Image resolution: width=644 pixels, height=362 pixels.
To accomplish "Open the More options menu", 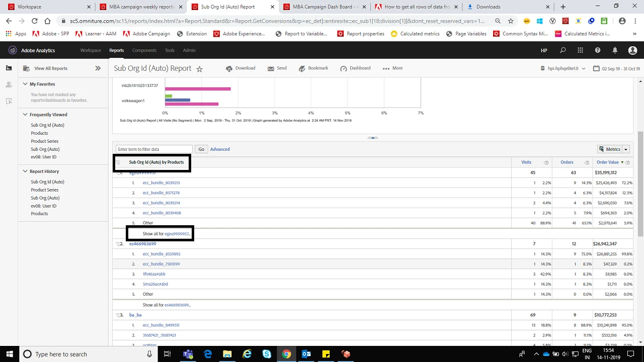I will coord(392,68).
